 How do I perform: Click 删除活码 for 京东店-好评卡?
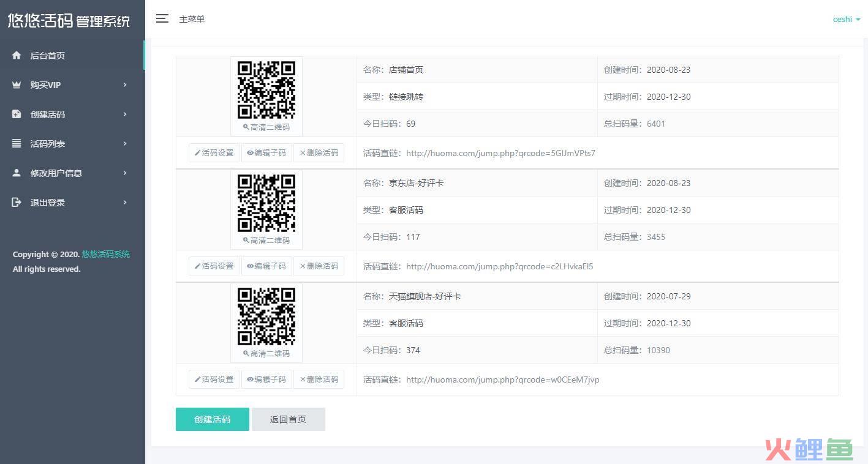click(319, 266)
